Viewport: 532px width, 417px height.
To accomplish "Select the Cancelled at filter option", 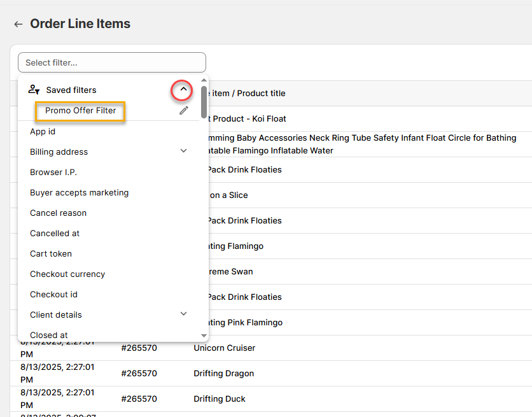I will pos(55,233).
